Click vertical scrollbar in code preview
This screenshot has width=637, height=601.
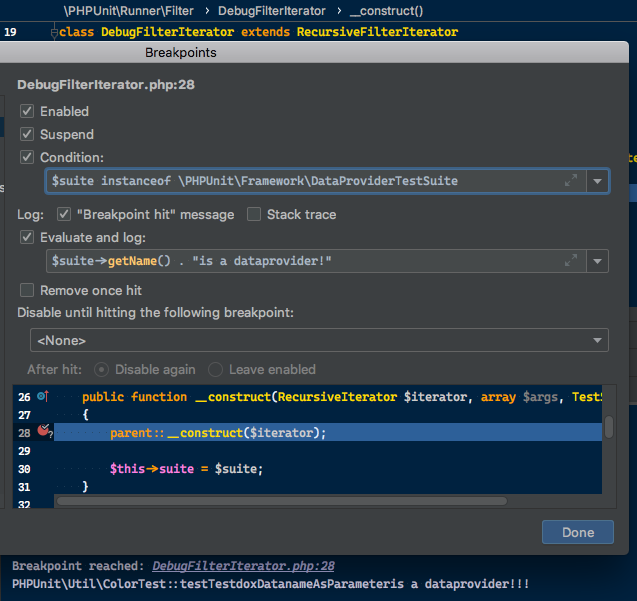click(x=609, y=427)
